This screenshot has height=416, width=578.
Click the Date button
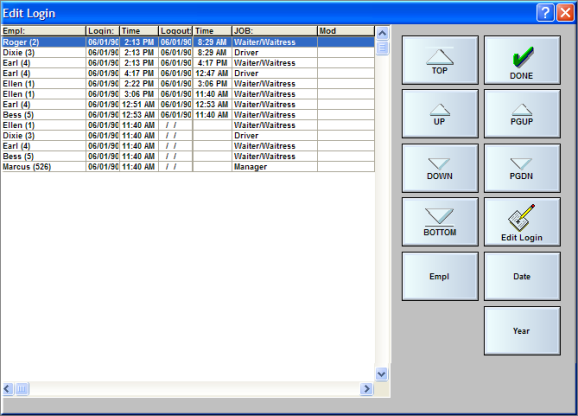tap(522, 276)
